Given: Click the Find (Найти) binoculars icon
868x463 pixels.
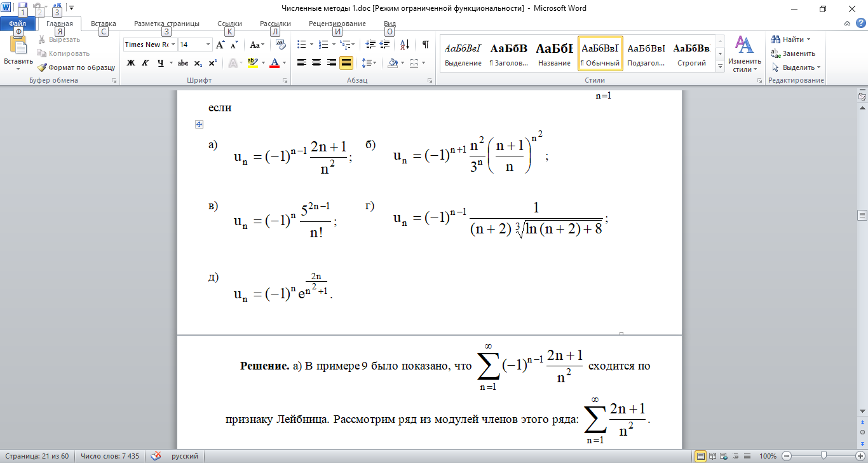Looking at the screenshot, I should pyautogui.click(x=775, y=39).
